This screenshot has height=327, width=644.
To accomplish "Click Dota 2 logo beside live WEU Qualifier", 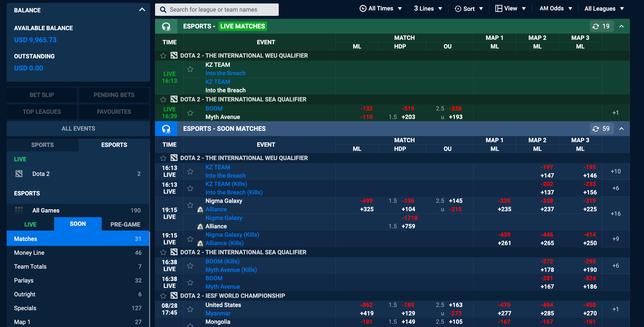I will [x=174, y=55].
